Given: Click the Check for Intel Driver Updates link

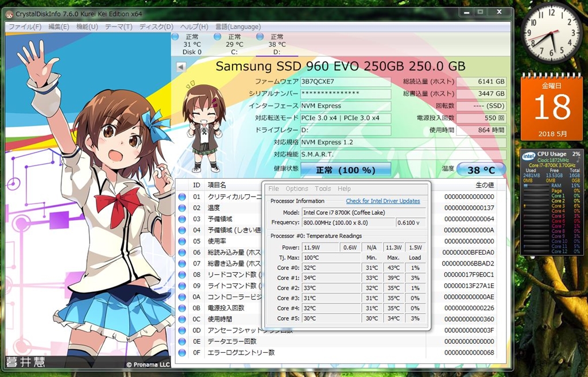Looking at the screenshot, I should coord(383,201).
